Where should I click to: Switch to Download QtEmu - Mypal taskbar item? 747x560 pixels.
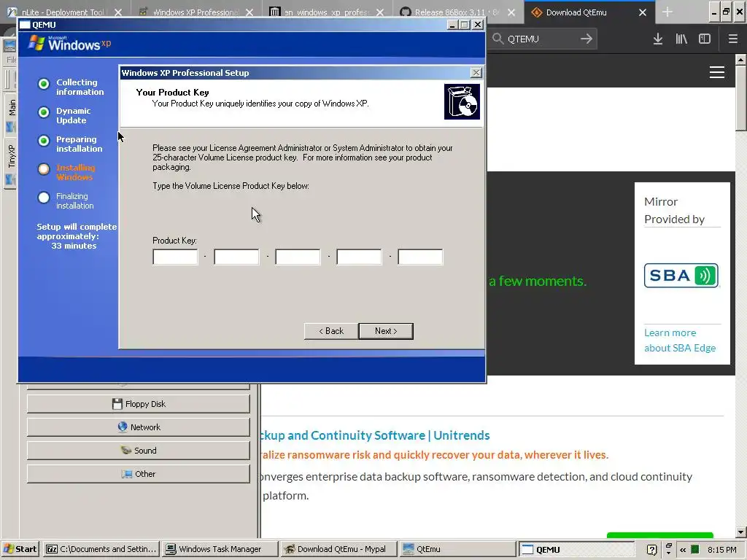338,549
